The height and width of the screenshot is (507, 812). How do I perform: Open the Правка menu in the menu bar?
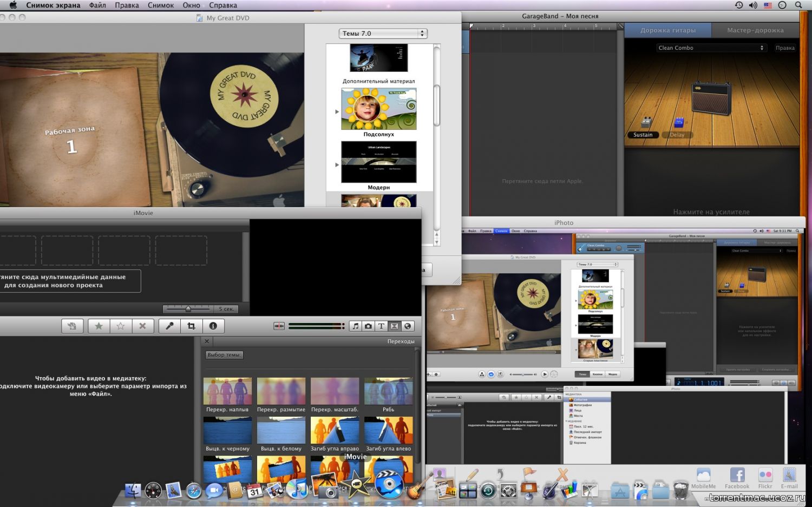click(127, 5)
